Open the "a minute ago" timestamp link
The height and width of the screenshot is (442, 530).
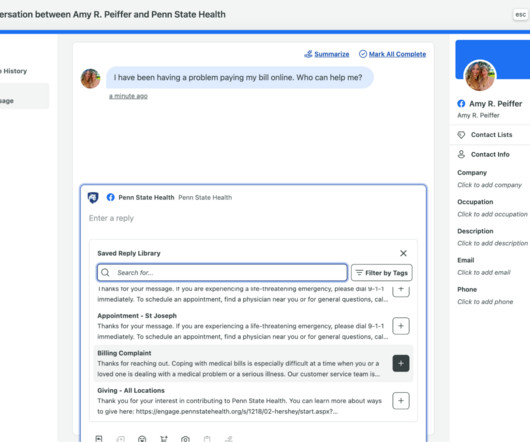point(128,96)
